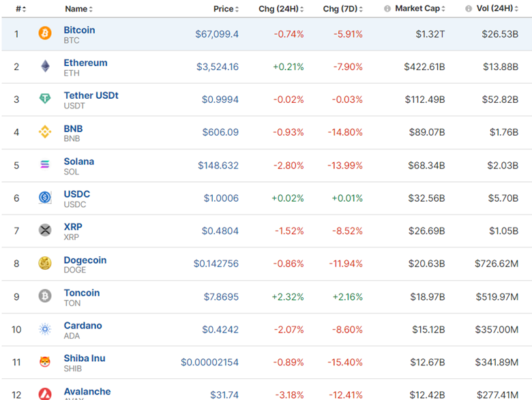
Task: Open the Solana coin link
Action: click(79, 161)
